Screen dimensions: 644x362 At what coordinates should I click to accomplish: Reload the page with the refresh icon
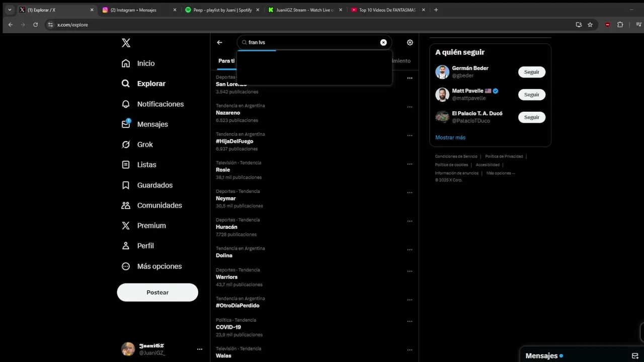tap(35, 25)
